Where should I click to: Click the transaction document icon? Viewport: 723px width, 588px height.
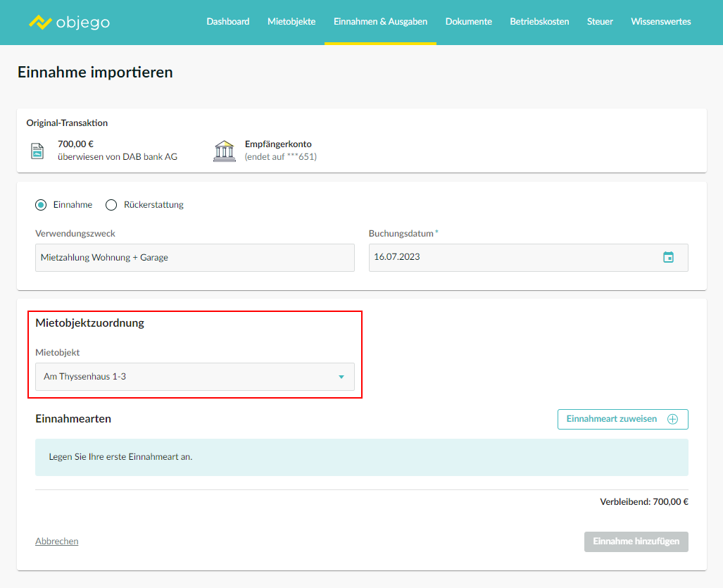[37, 151]
